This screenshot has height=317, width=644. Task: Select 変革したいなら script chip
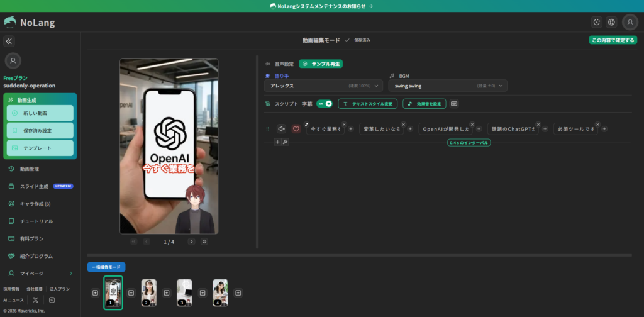(381, 129)
